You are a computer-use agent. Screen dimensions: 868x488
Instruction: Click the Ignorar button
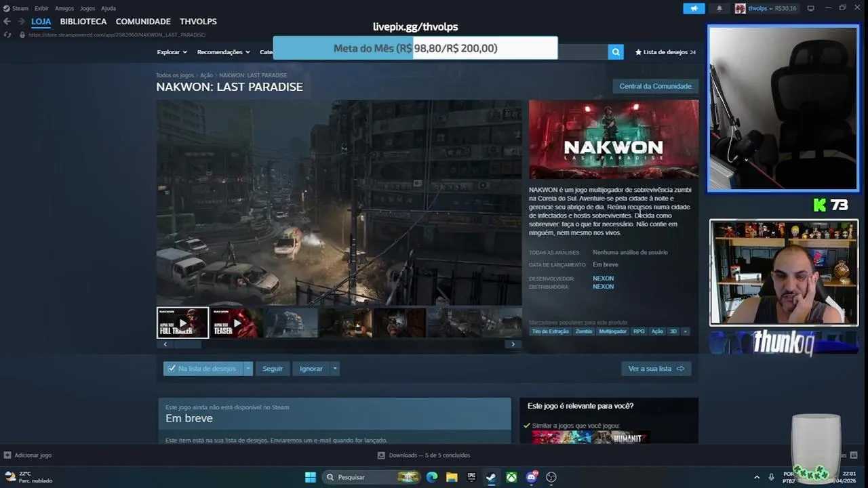coord(311,369)
